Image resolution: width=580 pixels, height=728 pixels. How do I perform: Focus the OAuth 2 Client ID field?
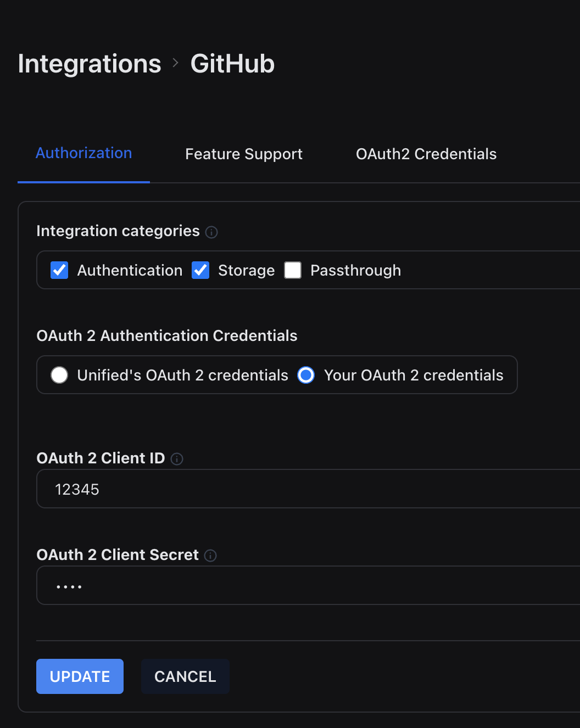[x=308, y=489]
